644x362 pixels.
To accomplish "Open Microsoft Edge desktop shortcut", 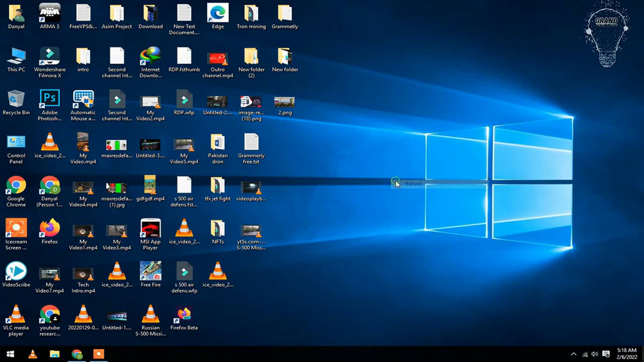I will coord(218,16).
